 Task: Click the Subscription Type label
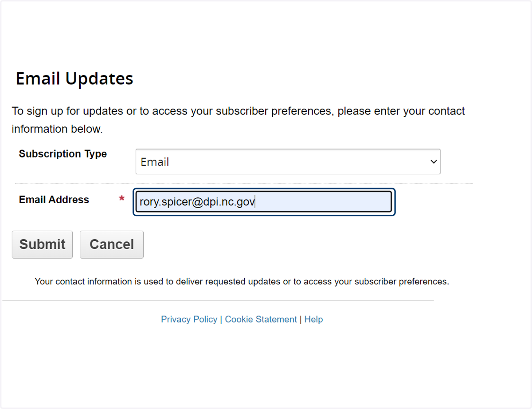(63, 154)
